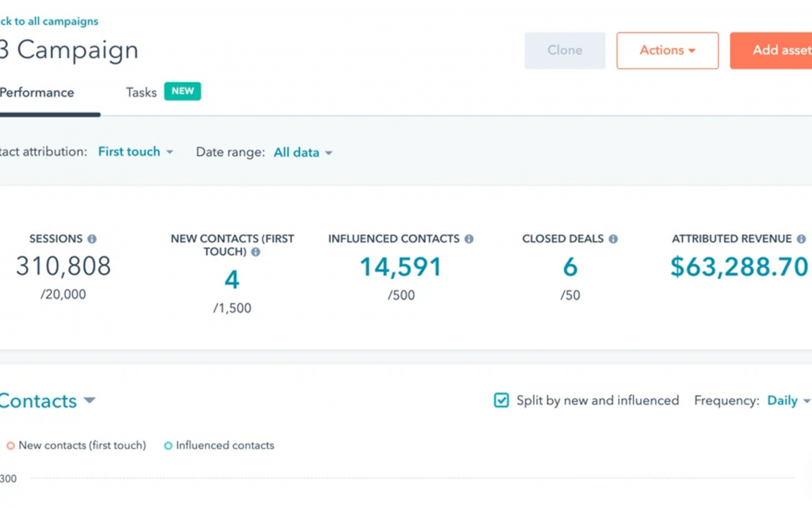The height and width of the screenshot is (508, 812).
Task: Switch to the Tasks tab
Action: 141,92
